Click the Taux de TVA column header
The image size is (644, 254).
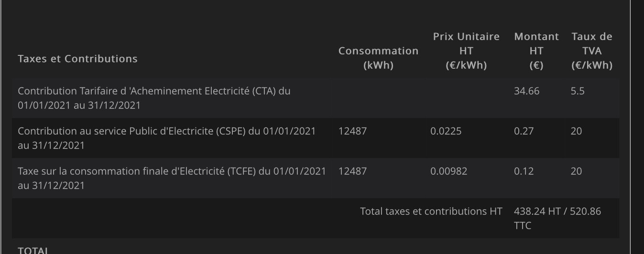[x=592, y=51]
